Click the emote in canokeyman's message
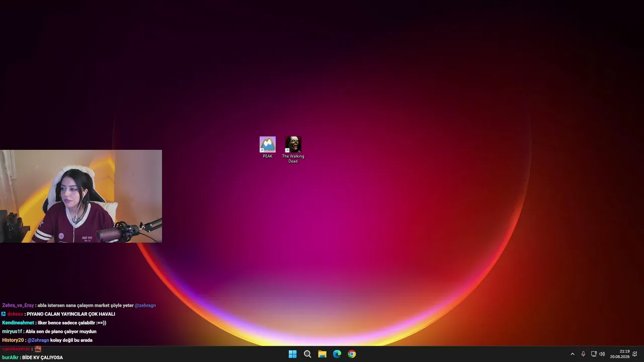Screen dimensions: 644x362 [38, 349]
